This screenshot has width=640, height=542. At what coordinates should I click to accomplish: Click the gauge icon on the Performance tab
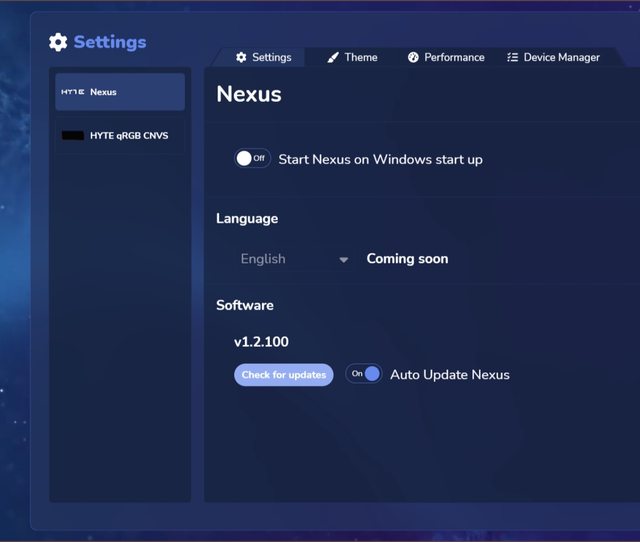coord(413,58)
